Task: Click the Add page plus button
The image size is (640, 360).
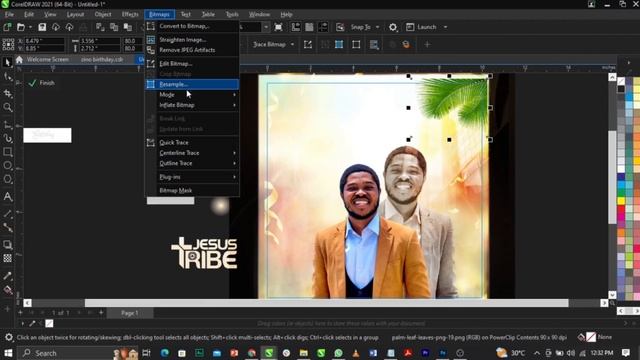Action: (x=101, y=313)
